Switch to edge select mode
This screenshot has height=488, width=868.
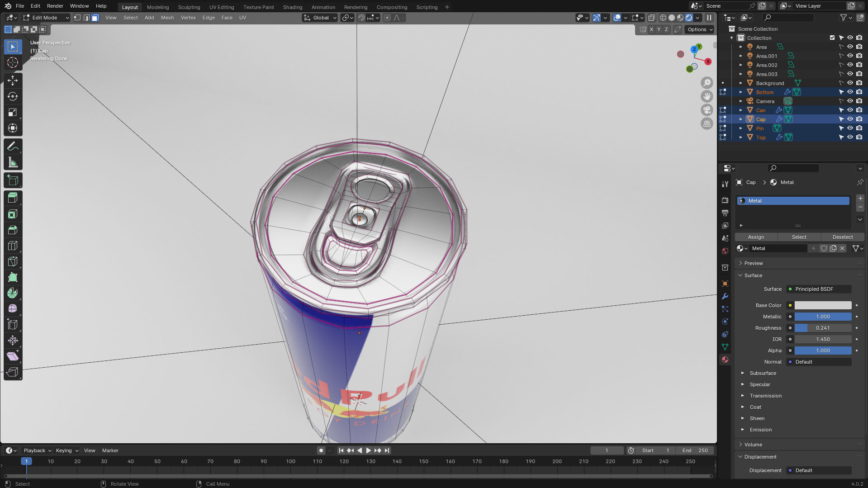click(86, 18)
